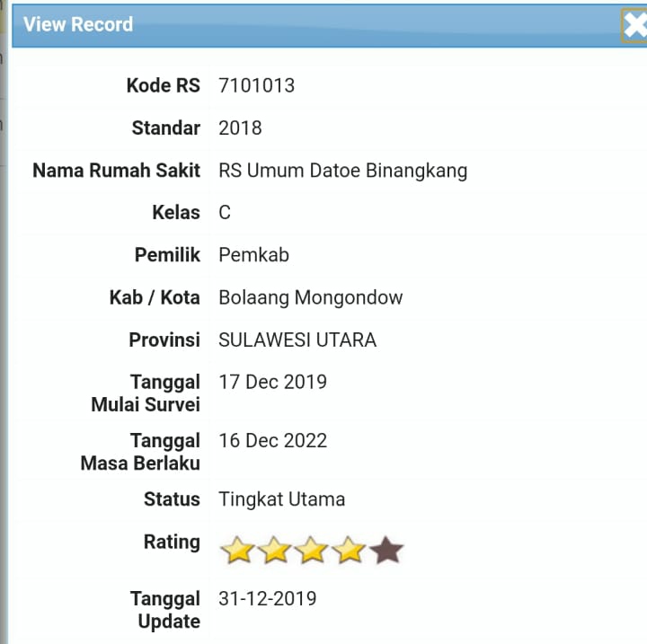Click validity date 16 Dec 2022
The image size is (647, 644).
point(272,441)
